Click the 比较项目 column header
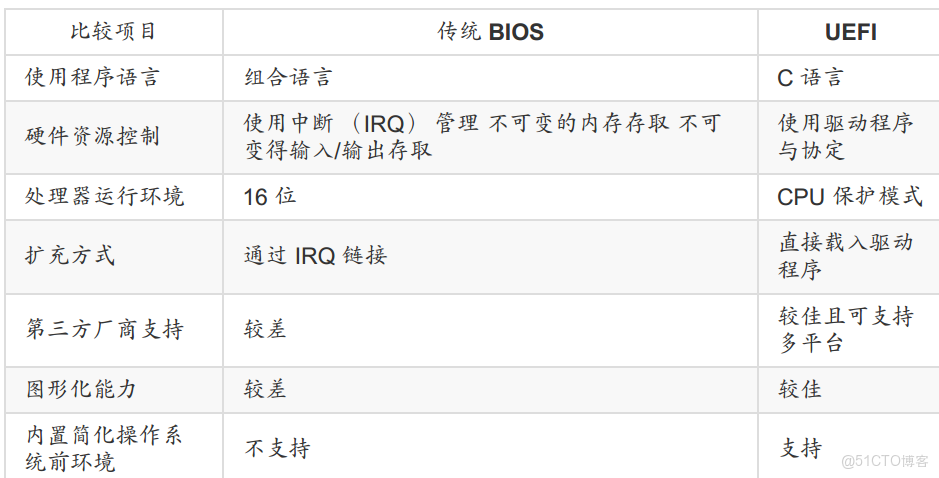939x478 pixels. point(113,31)
